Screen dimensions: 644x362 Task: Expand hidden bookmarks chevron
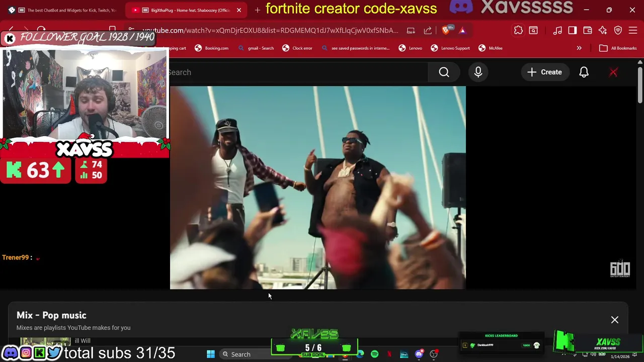pyautogui.click(x=579, y=48)
